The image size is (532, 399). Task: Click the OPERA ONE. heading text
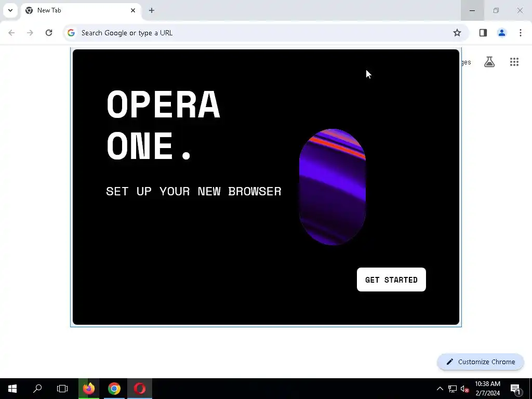[x=164, y=125]
